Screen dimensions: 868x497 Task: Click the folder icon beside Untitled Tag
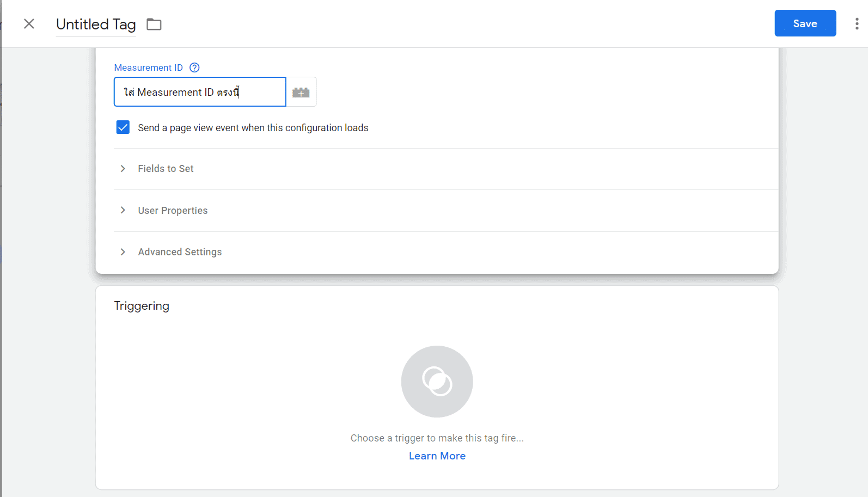pyautogui.click(x=154, y=24)
